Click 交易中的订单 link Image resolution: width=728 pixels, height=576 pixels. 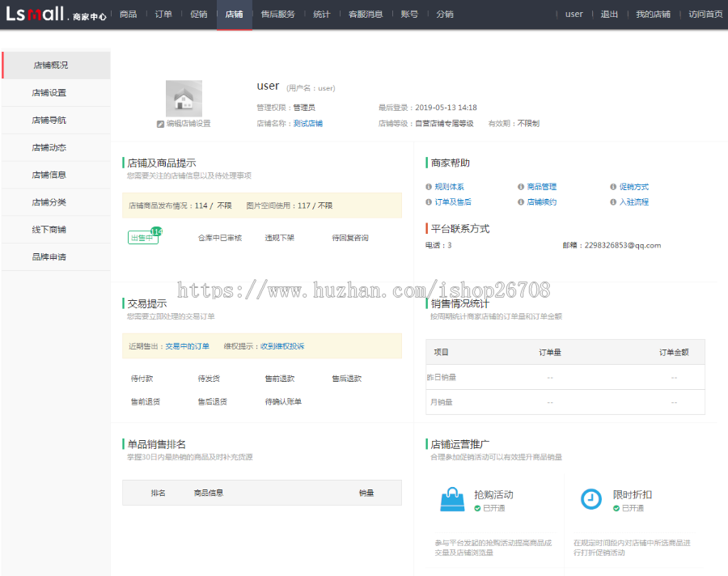pos(187,346)
